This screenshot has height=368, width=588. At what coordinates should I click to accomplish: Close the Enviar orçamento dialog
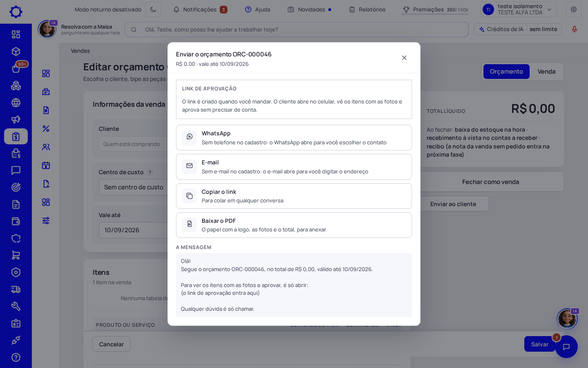[404, 58]
